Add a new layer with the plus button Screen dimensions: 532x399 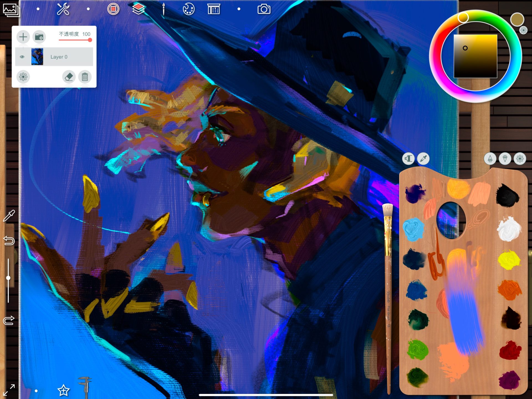point(23,37)
